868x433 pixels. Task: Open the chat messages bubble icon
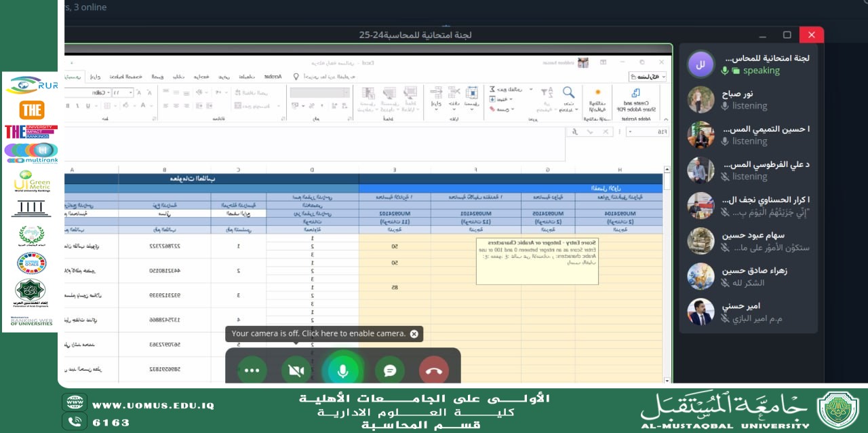pyautogui.click(x=390, y=371)
